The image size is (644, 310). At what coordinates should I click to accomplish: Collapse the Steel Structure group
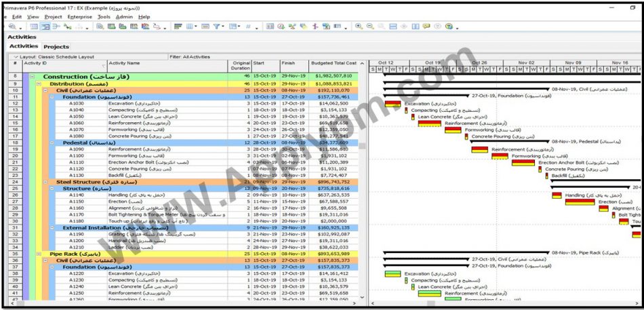45,182
